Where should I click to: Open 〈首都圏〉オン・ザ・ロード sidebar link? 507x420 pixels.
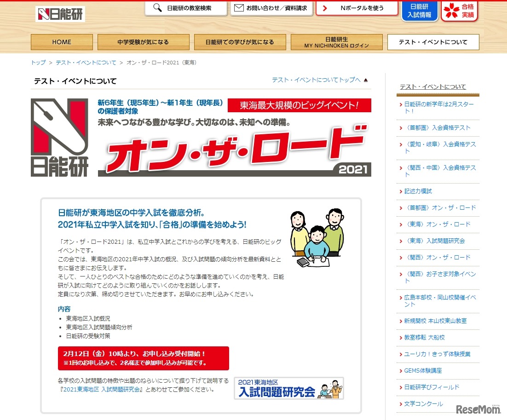pos(440,207)
